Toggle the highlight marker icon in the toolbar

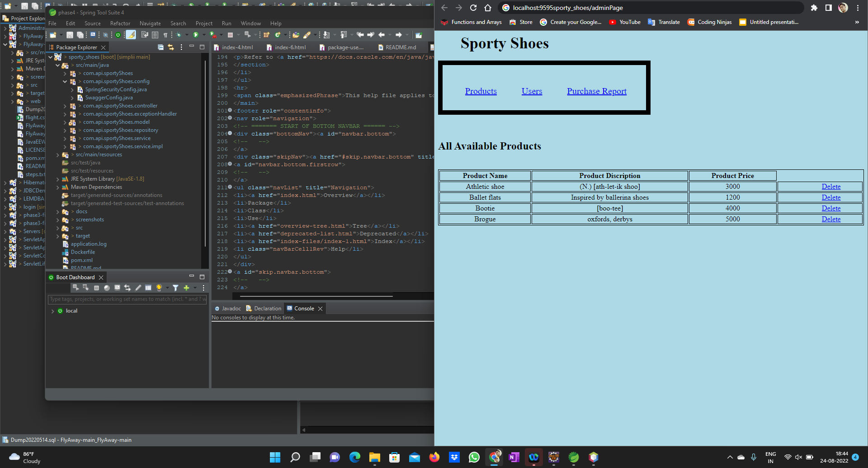(x=131, y=34)
